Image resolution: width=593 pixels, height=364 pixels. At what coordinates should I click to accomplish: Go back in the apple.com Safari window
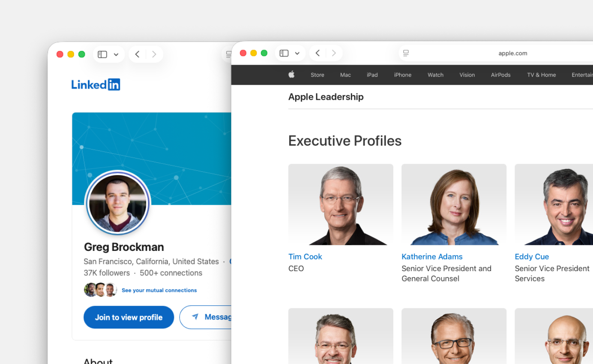coord(317,53)
